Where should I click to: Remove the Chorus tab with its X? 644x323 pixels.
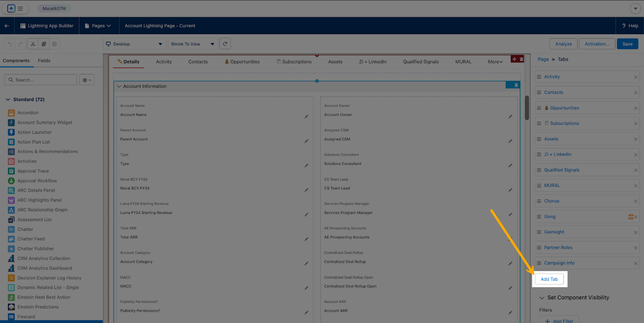[636, 201]
